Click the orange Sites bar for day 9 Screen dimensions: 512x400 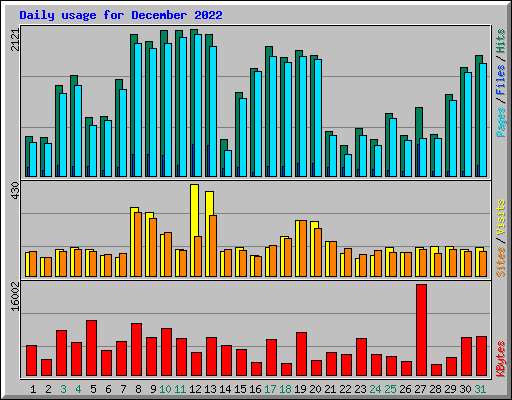[x=153, y=247]
